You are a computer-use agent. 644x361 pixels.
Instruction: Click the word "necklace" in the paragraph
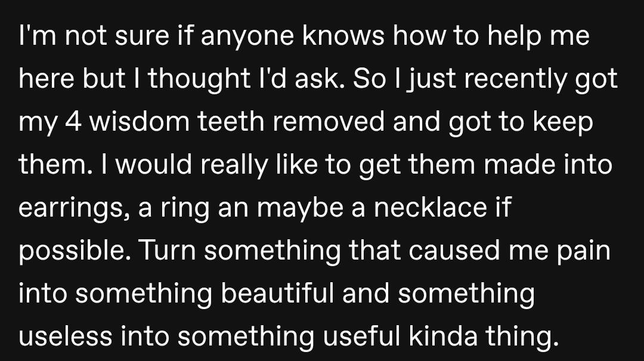coord(430,207)
